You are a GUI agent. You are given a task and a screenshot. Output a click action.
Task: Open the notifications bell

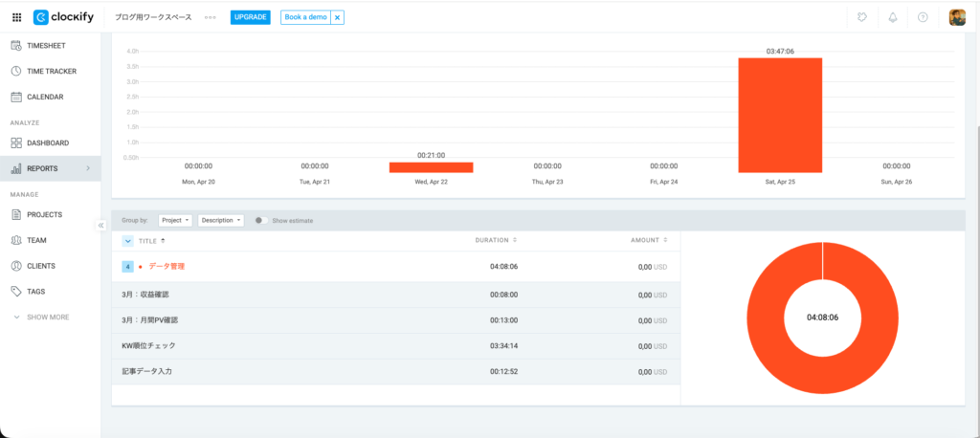click(x=892, y=17)
